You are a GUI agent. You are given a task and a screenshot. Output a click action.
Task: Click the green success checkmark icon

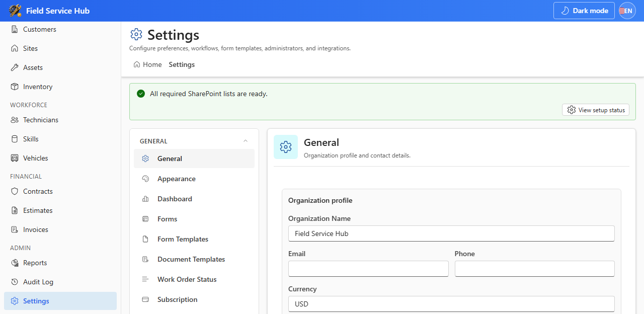(141, 94)
